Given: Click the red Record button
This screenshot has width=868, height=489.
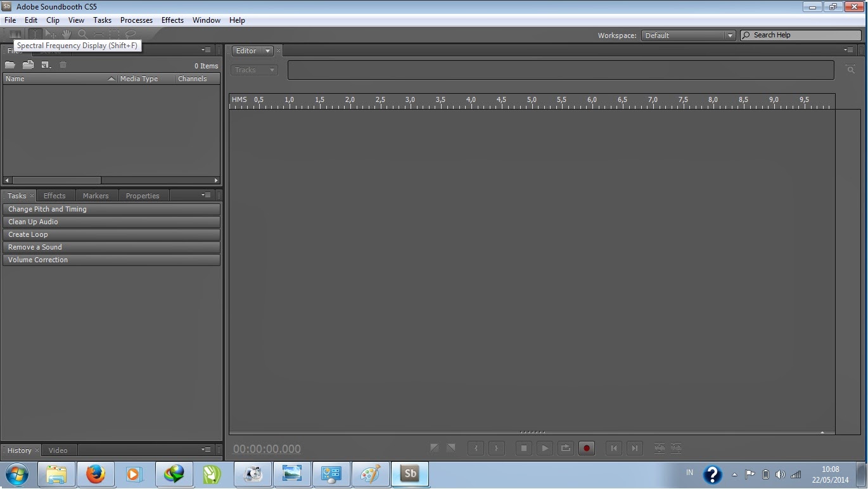Looking at the screenshot, I should click(587, 448).
